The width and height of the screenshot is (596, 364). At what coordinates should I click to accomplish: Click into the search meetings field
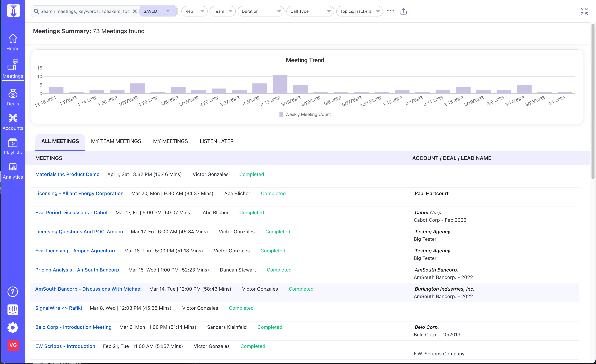(x=85, y=11)
